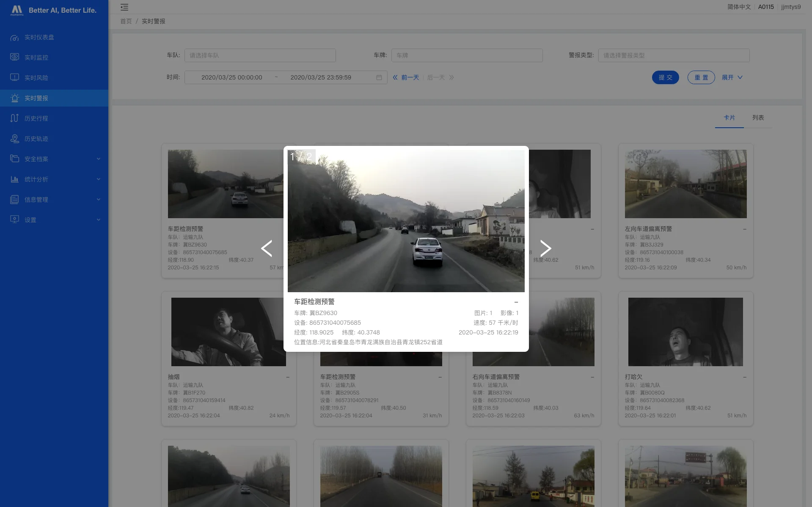Expand the 设置 settings submenu
Viewport: 812px width, 507px height.
pos(54,220)
